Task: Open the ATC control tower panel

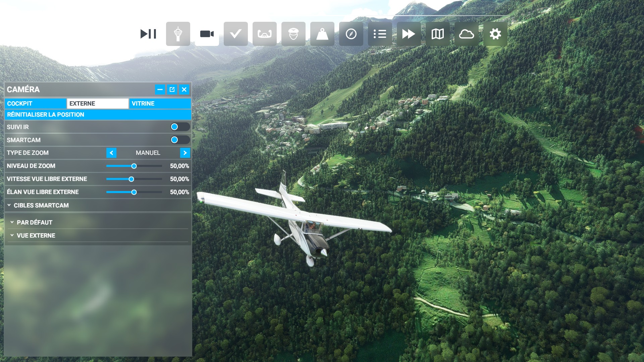Action: (x=178, y=34)
